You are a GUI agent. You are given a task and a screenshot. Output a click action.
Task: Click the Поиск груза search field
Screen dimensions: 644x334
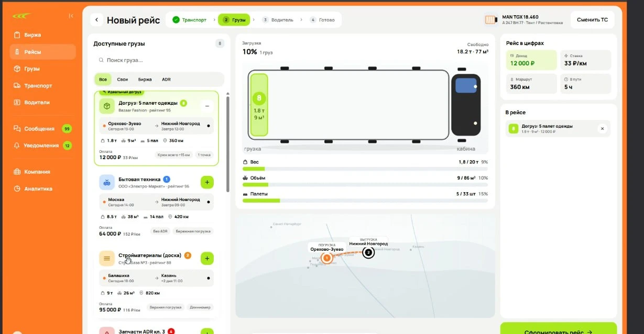coord(159,60)
